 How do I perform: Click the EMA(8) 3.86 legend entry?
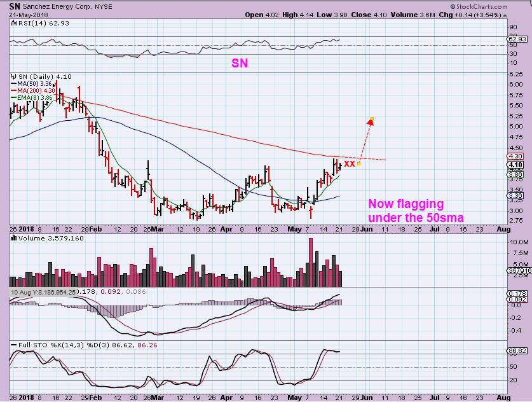pyautogui.click(x=32, y=98)
